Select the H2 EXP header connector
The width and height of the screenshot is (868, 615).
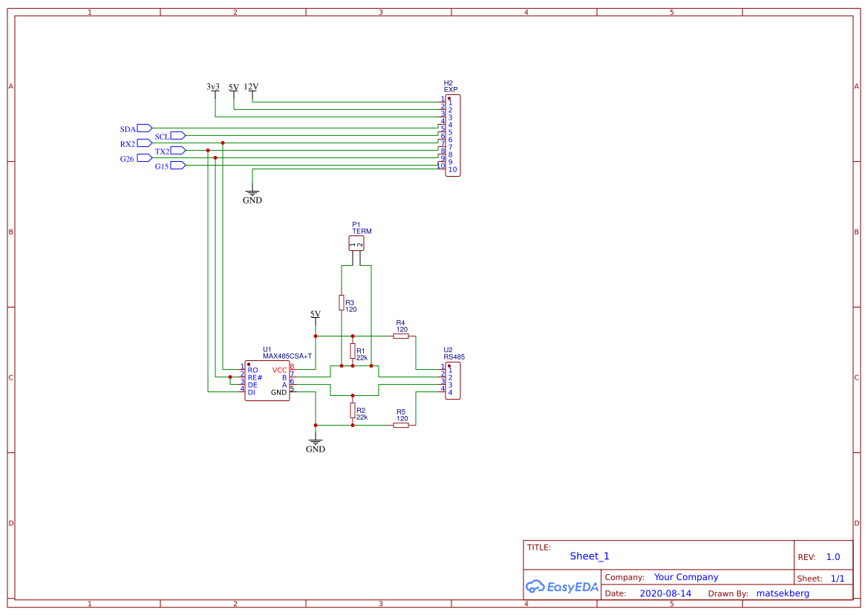452,134
